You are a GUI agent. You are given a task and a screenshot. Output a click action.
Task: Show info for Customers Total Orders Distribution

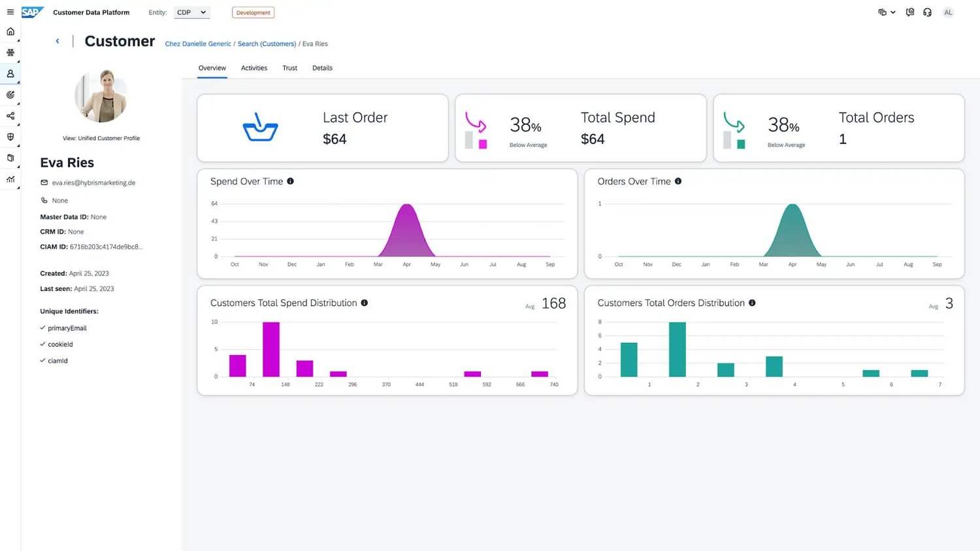(x=752, y=303)
